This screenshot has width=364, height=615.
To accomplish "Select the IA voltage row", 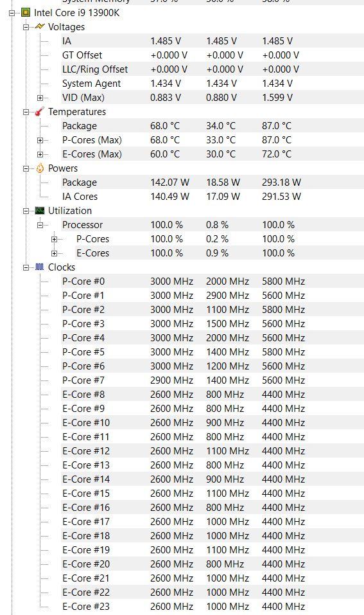I will tap(212, 40).
